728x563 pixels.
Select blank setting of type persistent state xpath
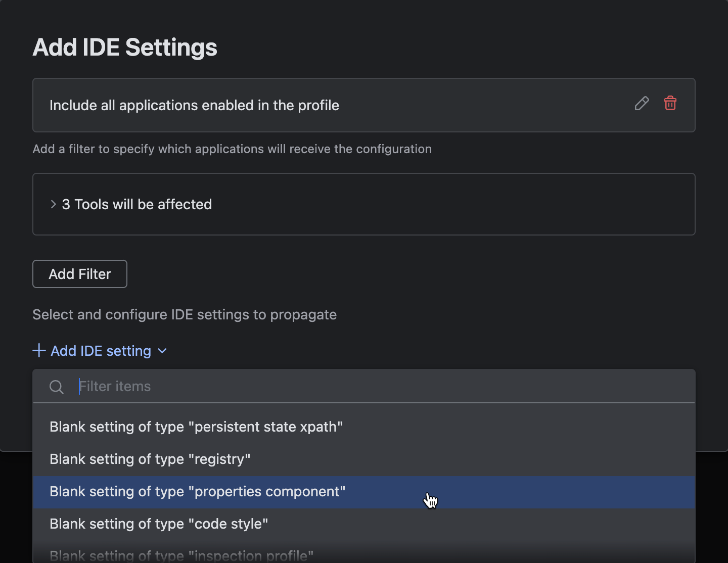click(x=196, y=427)
